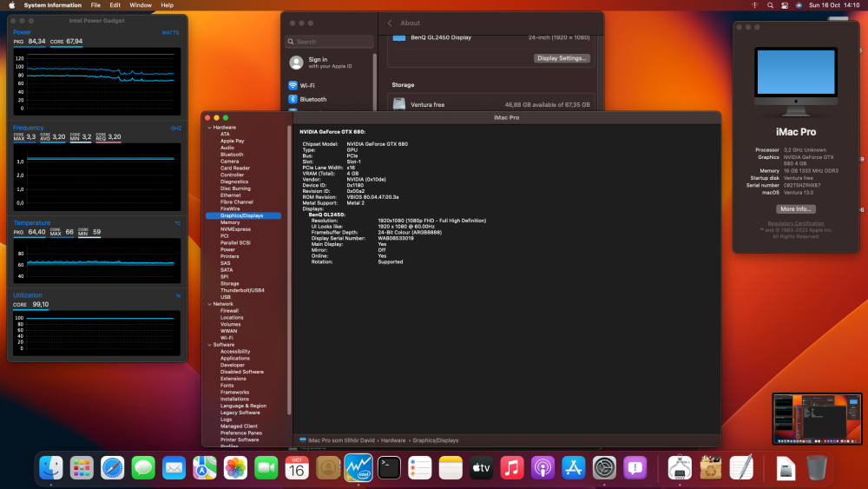
Task: Open Photos app in dock
Action: (x=235, y=468)
